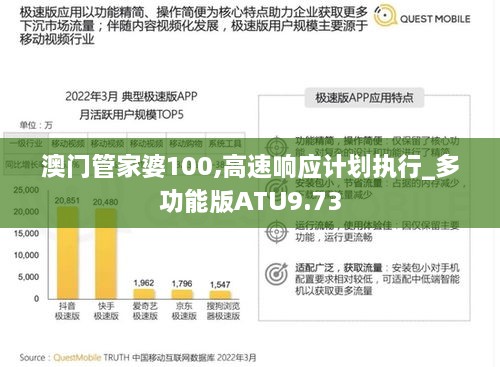Image resolution: width=500 pixels, height=367 pixels.
Task: Click the bullseye icon beside '适配广泛'
Action: click(x=276, y=274)
